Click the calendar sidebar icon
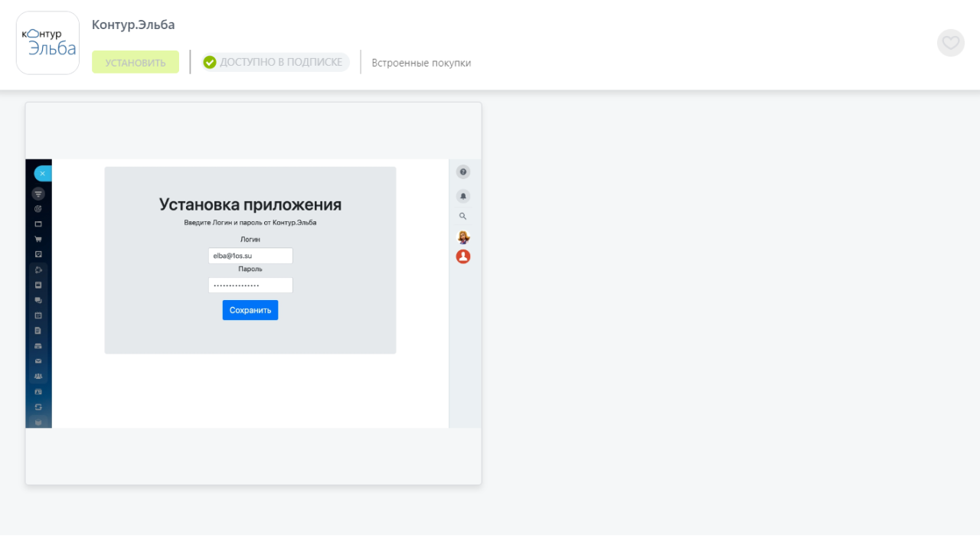This screenshot has width=980, height=558. [38, 315]
